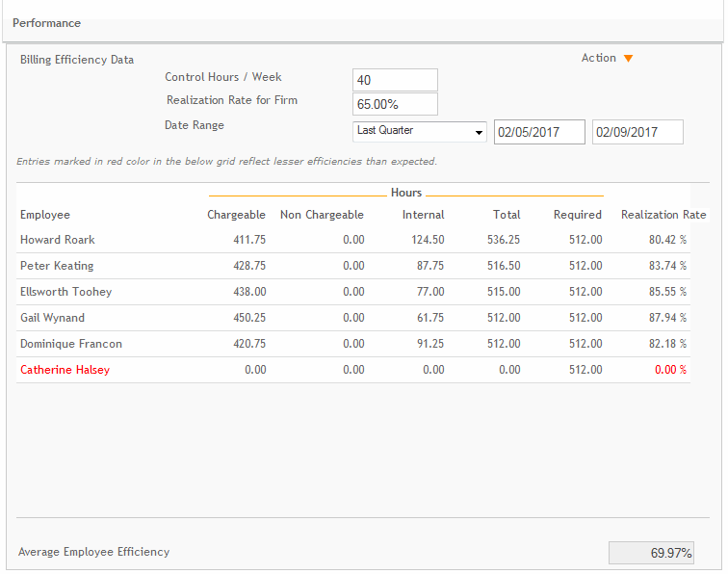This screenshot has width=728, height=574.
Task: Click Howard Roark's total hours 536.25
Action: (504, 240)
